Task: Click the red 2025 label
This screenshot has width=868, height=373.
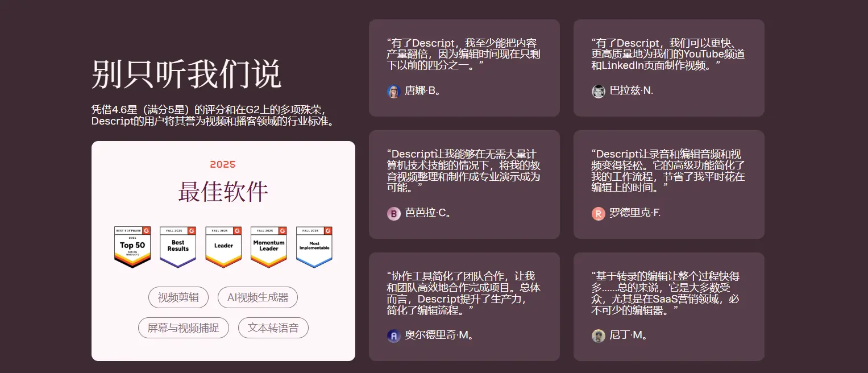Action: click(x=223, y=165)
